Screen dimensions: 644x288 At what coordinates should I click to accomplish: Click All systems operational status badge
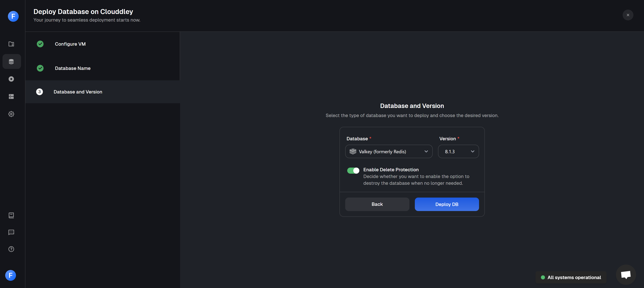(x=571, y=278)
